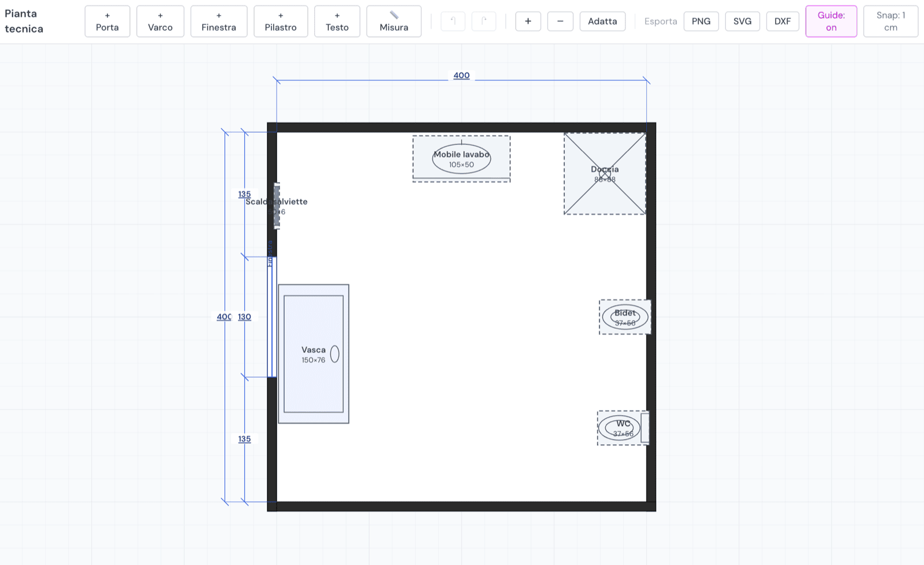Select the Mobile lavabo sink unit
This screenshot has height=565, width=924.
461,159
